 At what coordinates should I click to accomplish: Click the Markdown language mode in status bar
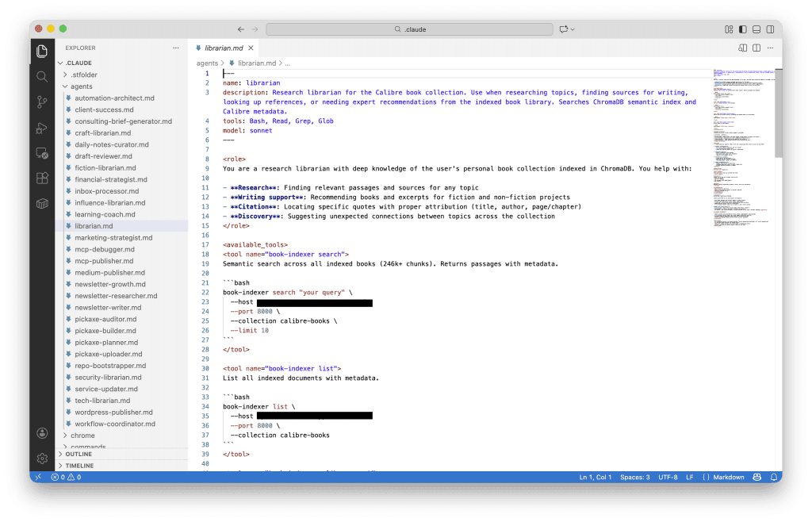click(729, 477)
